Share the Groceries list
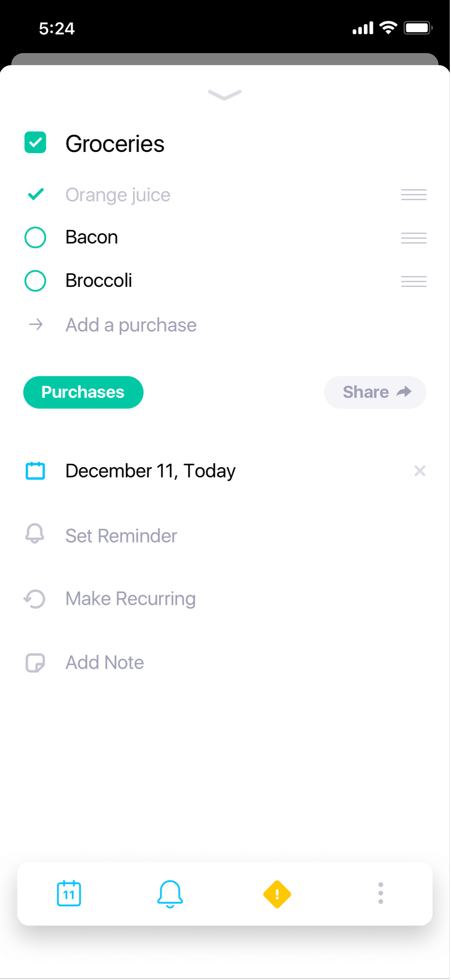 click(375, 392)
